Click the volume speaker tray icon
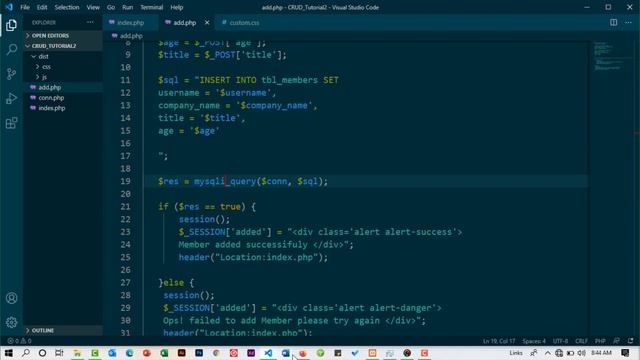Image resolution: width=640 pixels, height=360 pixels. pos(582,353)
